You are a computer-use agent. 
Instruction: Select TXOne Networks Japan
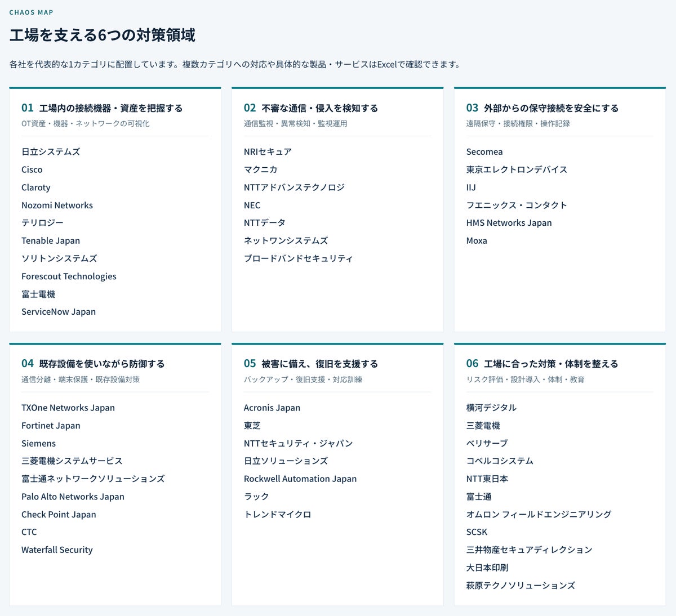click(x=68, y=408)
